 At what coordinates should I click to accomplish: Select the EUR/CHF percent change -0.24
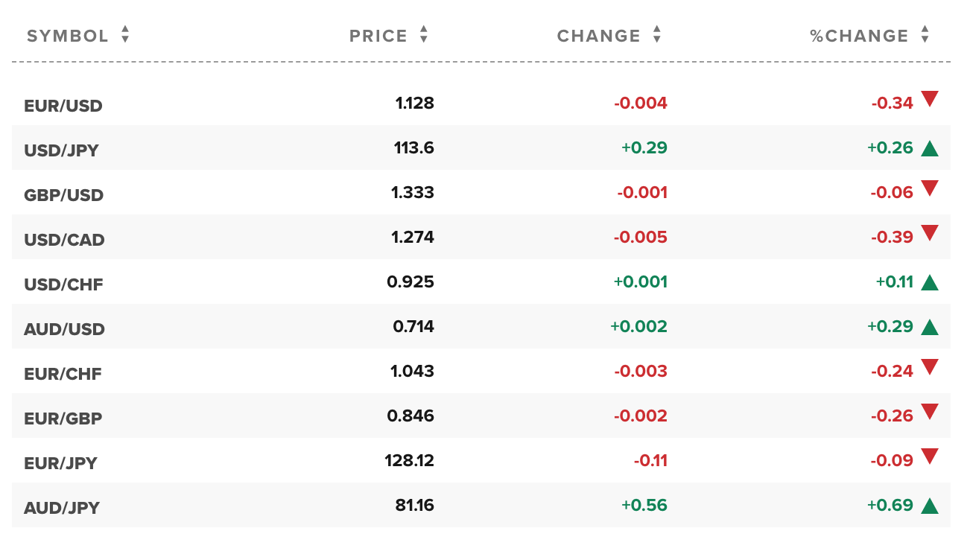(892, 372)
